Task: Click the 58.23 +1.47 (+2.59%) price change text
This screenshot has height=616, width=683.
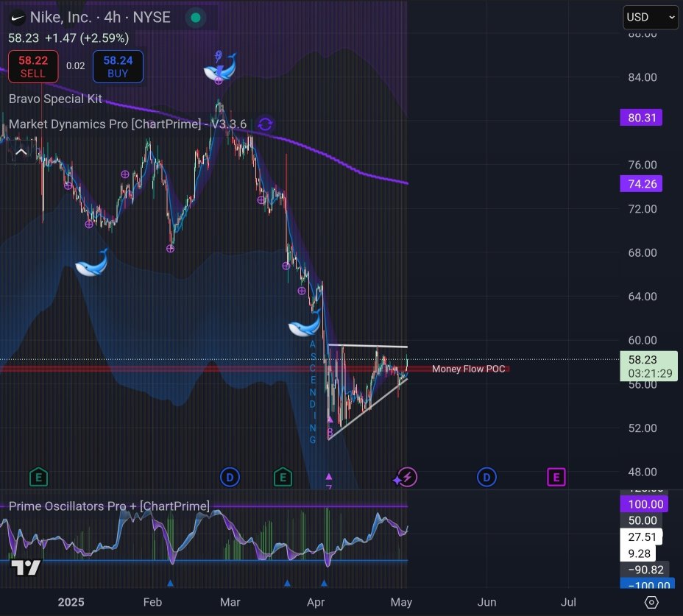Action: coord(68,38)
